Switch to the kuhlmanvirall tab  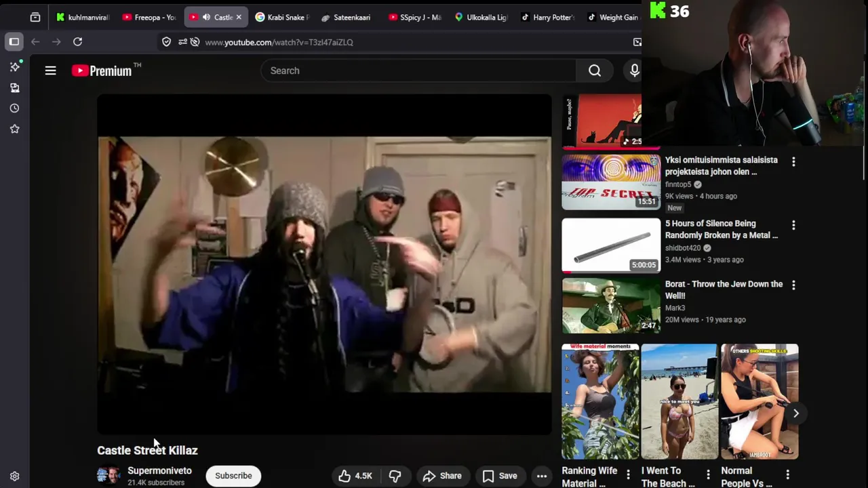pos(83,17)
